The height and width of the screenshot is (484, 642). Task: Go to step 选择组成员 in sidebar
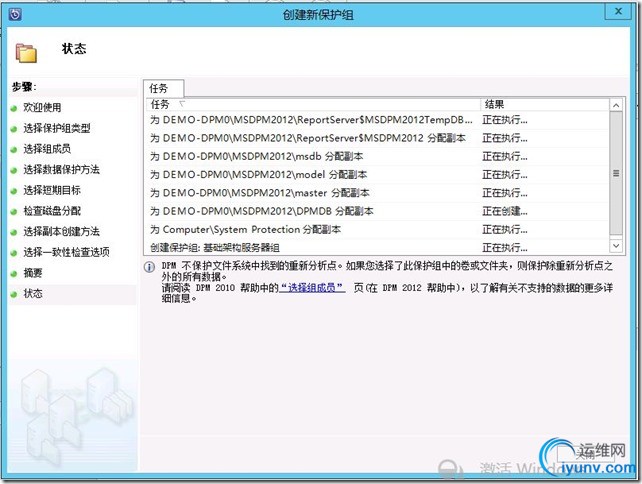[47, 149]
